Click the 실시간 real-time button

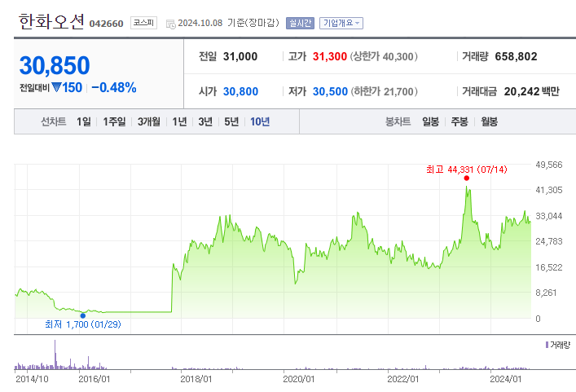[300, 23]
